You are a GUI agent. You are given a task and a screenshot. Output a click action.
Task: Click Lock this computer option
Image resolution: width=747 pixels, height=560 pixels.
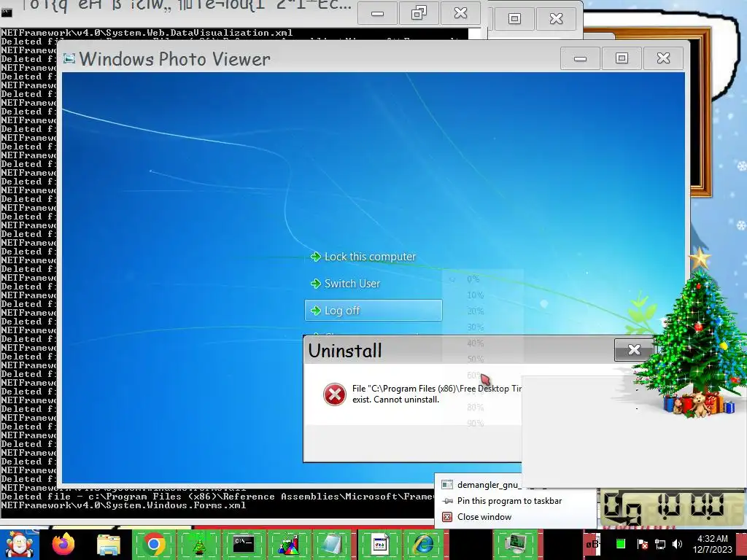click(363, 257)
